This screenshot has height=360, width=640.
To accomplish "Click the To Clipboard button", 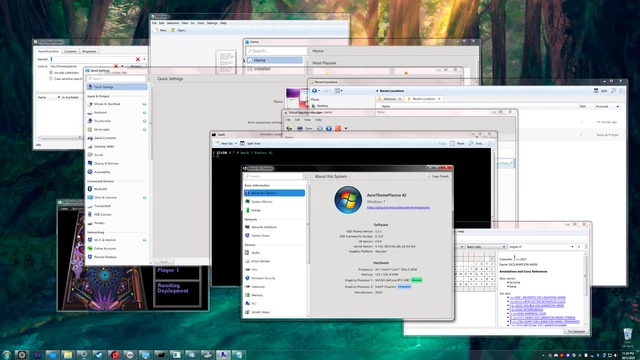I will pos(576,331).
